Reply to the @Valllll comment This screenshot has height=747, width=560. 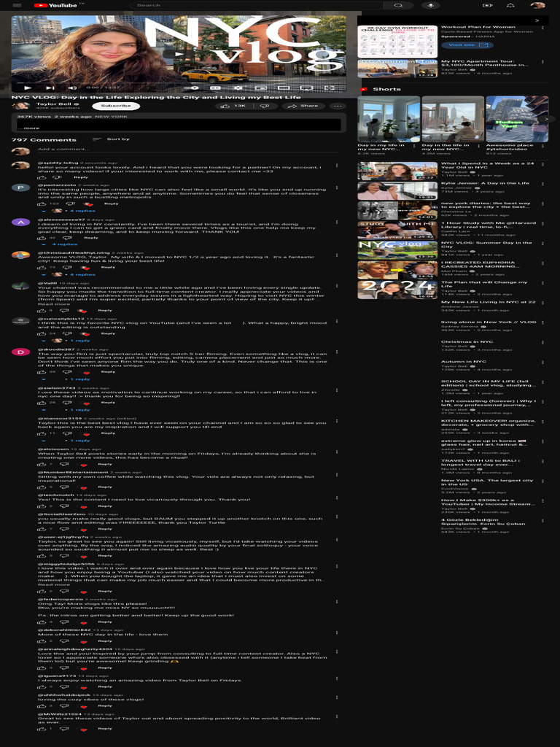(x=105, y=311)
